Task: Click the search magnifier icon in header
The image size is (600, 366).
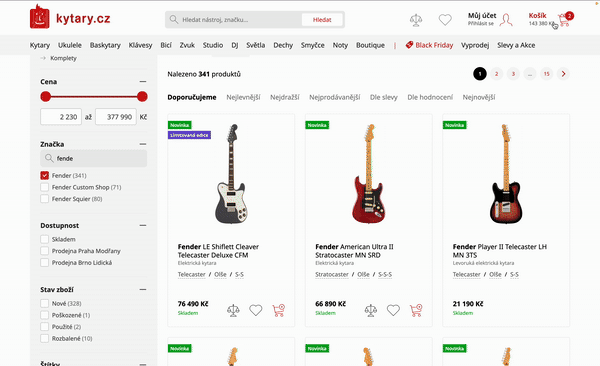Action: click(x=174, y=20)
